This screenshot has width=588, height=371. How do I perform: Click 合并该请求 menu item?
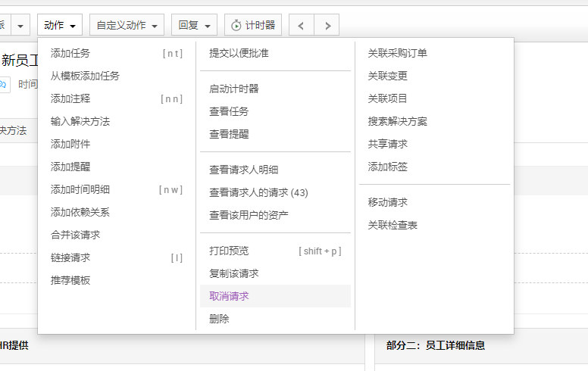tap(75, 235)
